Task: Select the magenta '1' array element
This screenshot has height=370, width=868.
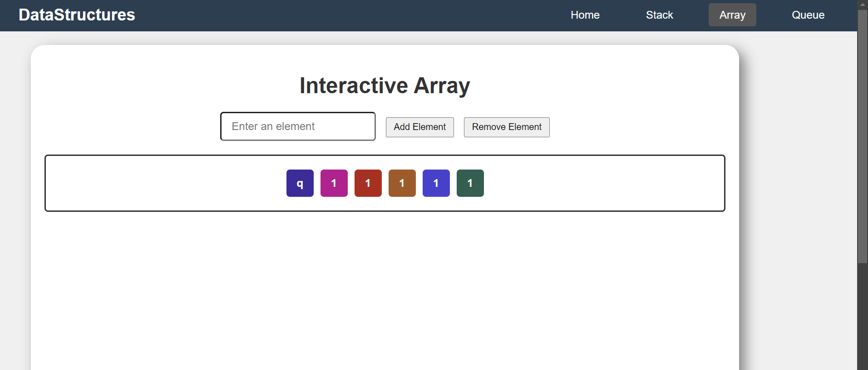Action: pyautogui.click(x=334, y=183)
